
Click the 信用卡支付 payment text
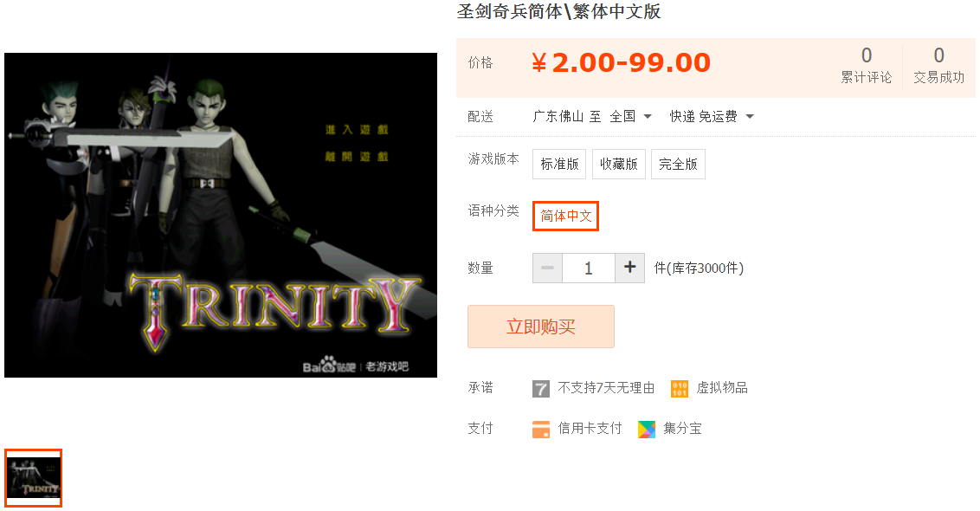[590, 429]
